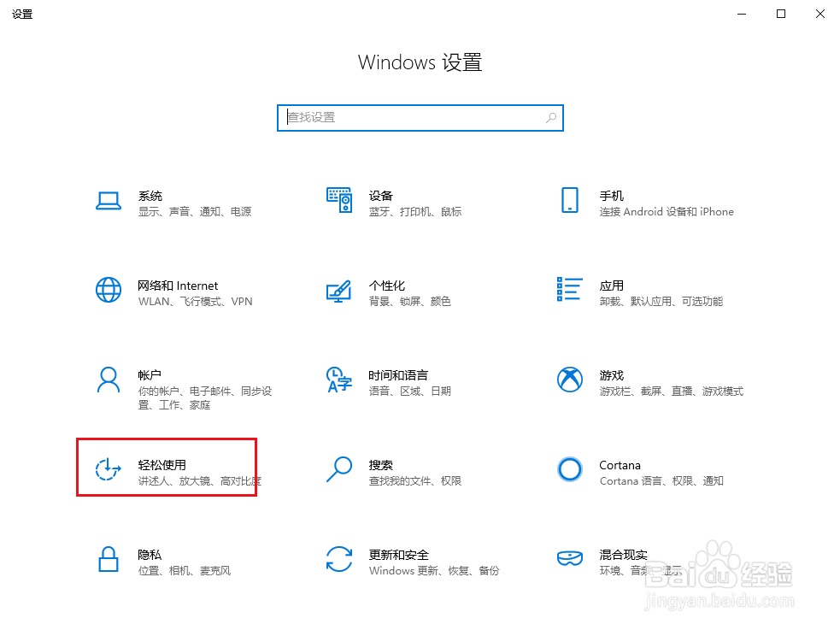Click the text WLAN、飞行模式、VPN
The height and width of the screenshot is (630, 840).
195,302
